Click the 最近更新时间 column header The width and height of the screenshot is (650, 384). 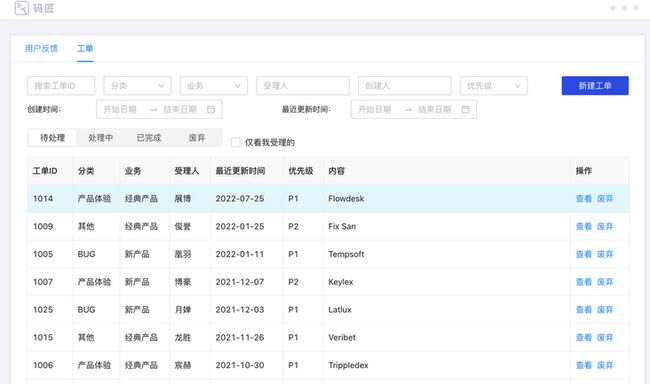pos(247,171)
